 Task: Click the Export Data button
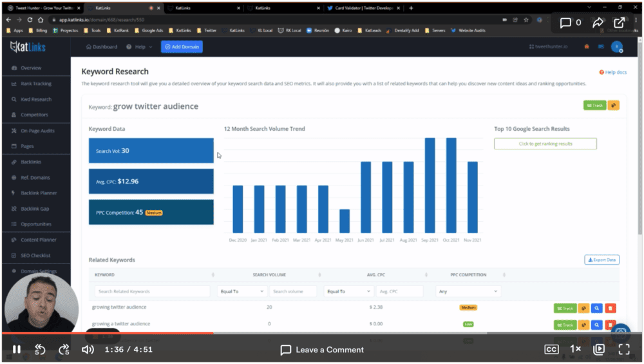pyautogui.click(x=601, y=260)
